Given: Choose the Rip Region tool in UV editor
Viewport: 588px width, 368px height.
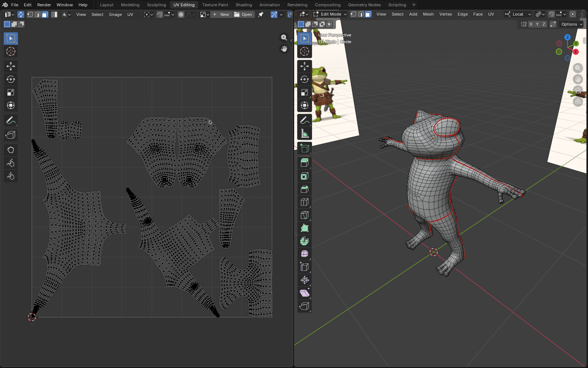Looking at the screenshot, I should [x=10, y=135].
